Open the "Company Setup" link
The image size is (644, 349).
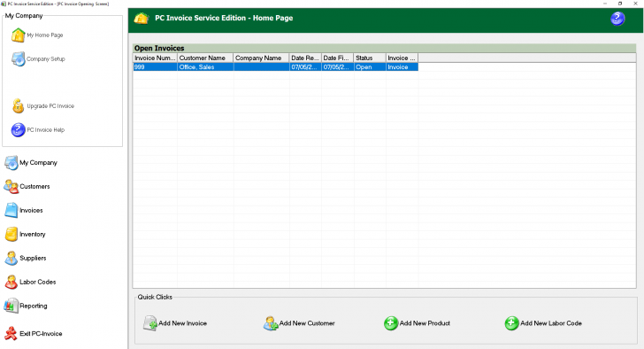(x=46, y=59)
